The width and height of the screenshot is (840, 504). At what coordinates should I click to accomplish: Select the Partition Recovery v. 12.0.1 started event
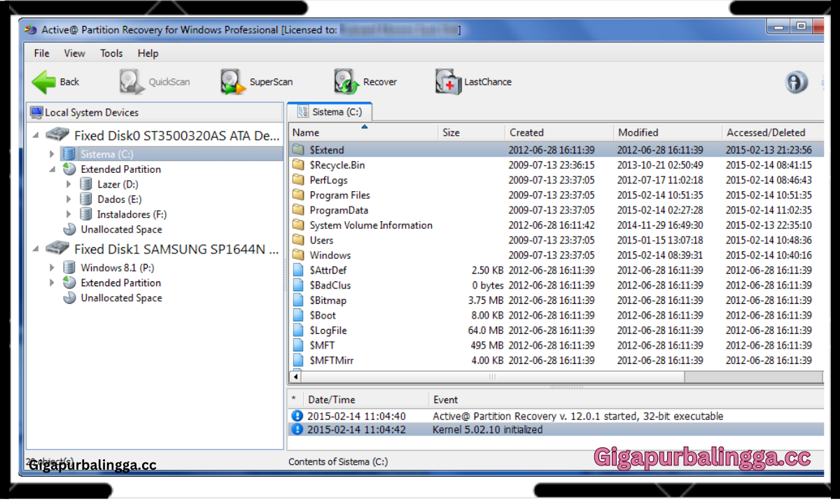(556, 416)
